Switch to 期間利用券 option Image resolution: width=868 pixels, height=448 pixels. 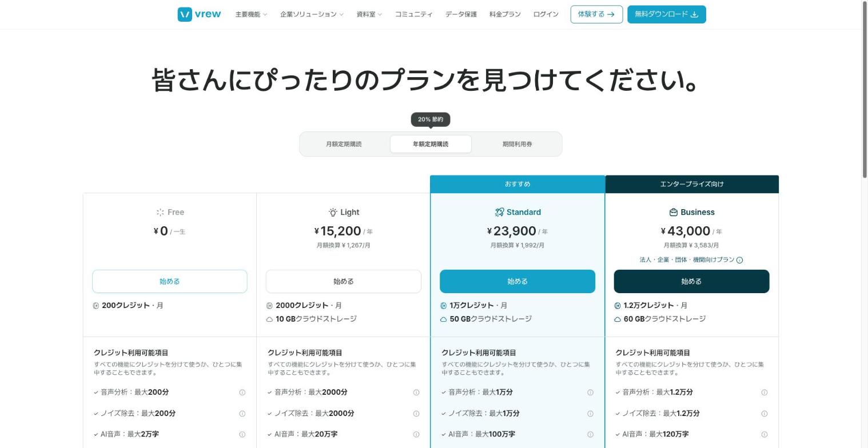(x=517, y=144)
